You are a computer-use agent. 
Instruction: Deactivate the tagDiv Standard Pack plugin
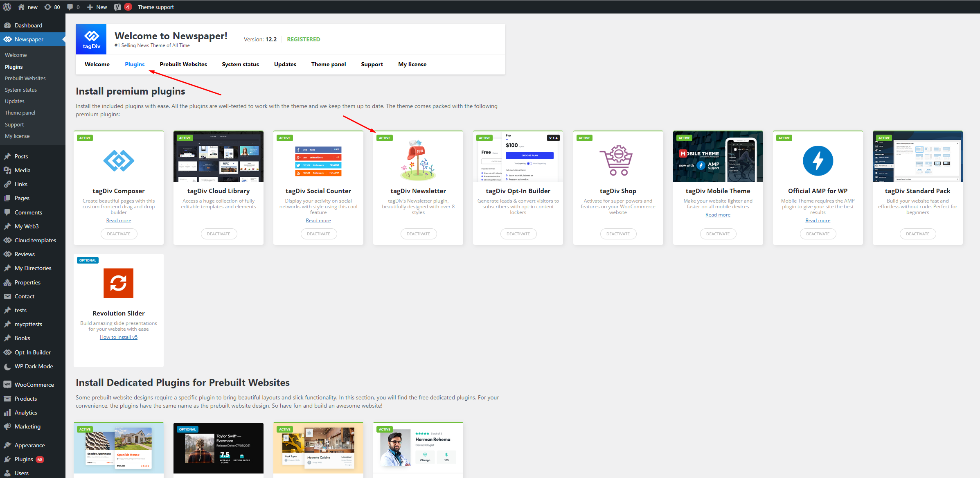click(x=918, y=234)
